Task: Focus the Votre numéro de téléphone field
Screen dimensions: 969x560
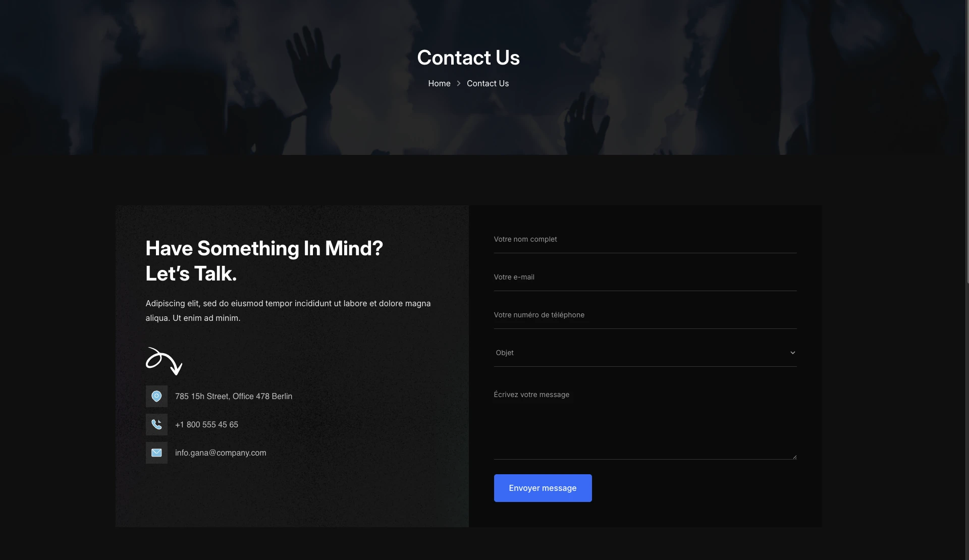Action: [645, 315]
